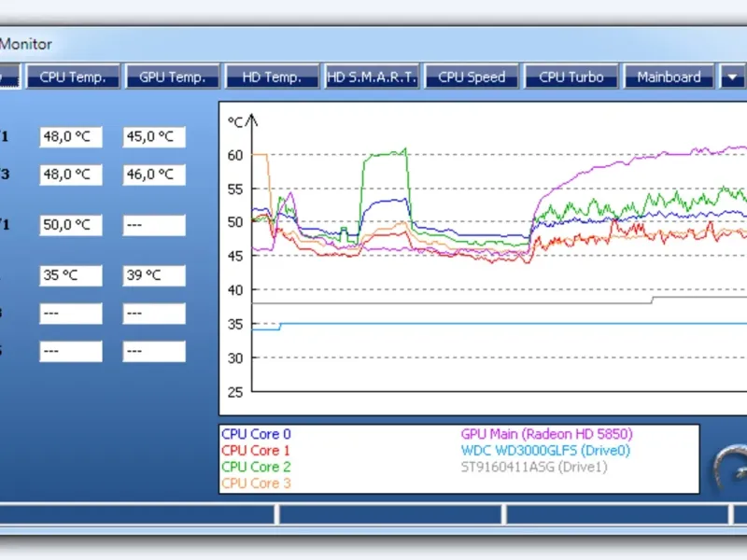Click the CPU Core 0 legend entry
747x560 pixels.
(256, 434)
